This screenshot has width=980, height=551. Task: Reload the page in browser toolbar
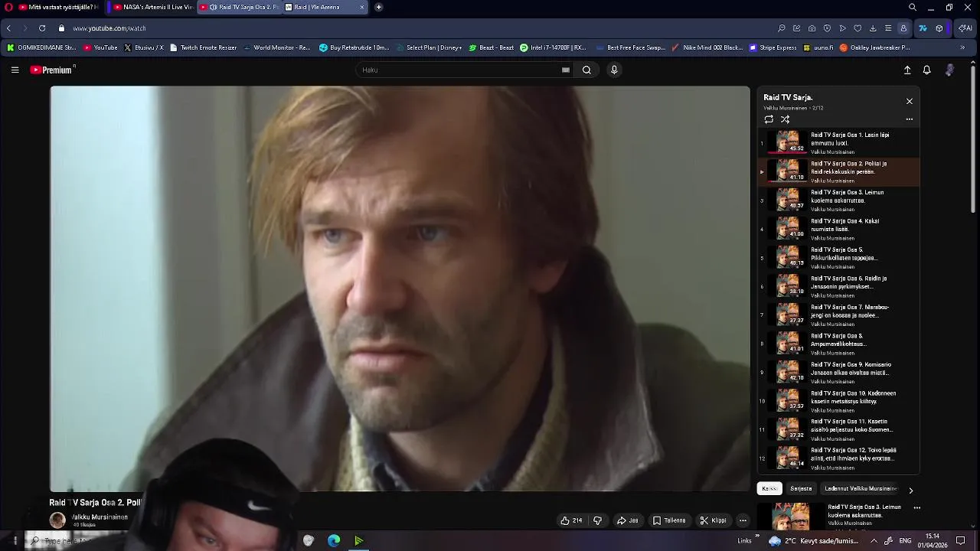[x=42, y=28]
